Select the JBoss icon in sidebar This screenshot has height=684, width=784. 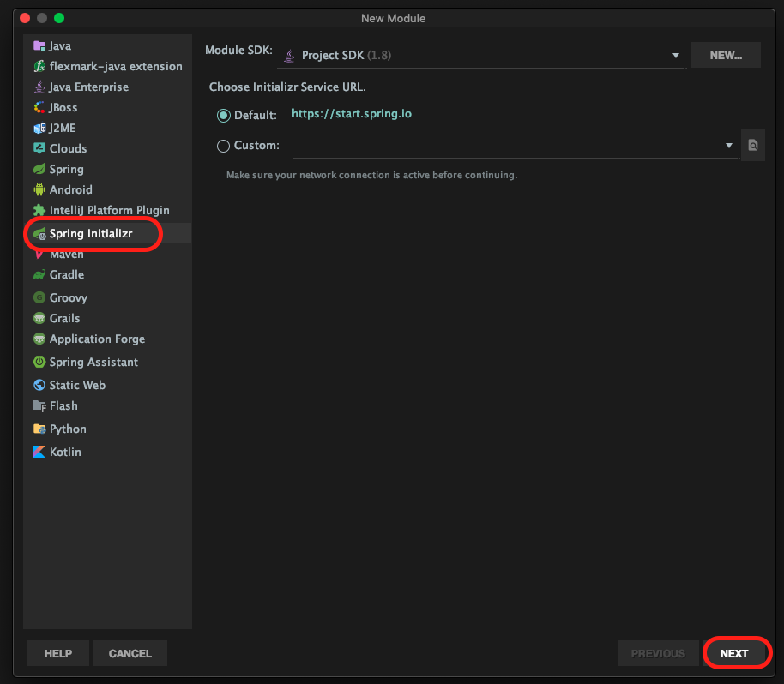pyautogui.click(x=39, y=107)
